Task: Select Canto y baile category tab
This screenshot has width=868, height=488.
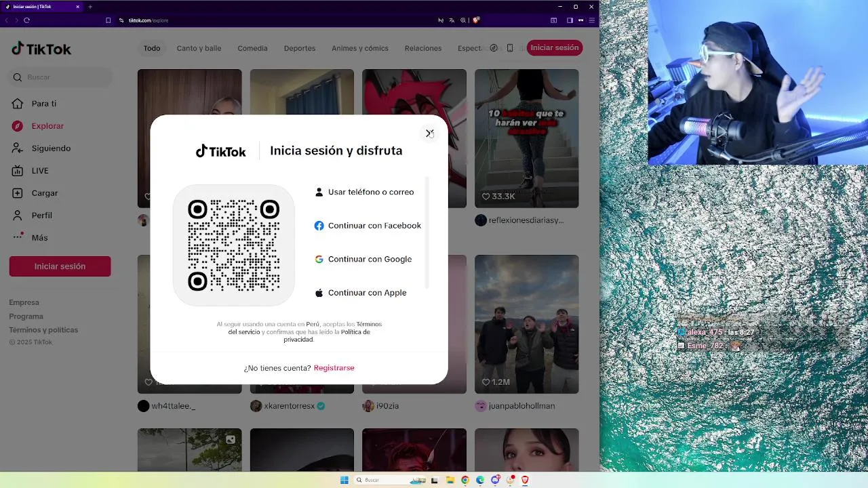Action: coord(199,48)
